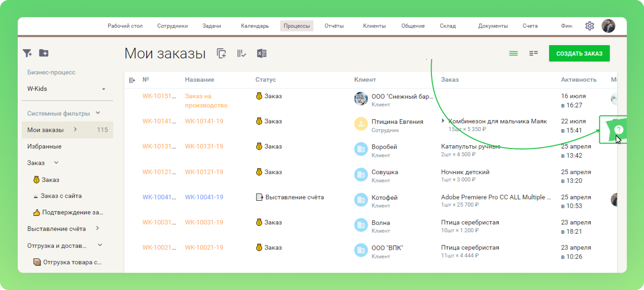Expand the Выставление счёта group arrow
Viewport: 644px width, 290px height.
coord(97,228)
